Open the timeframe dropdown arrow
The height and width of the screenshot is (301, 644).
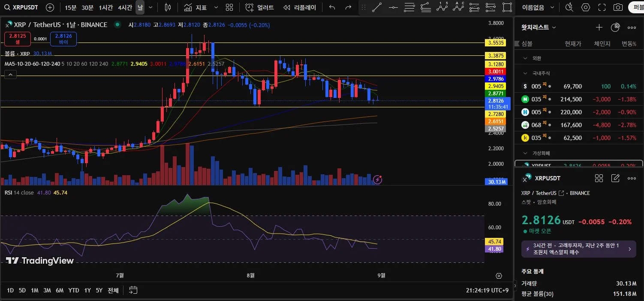(150, 7)
